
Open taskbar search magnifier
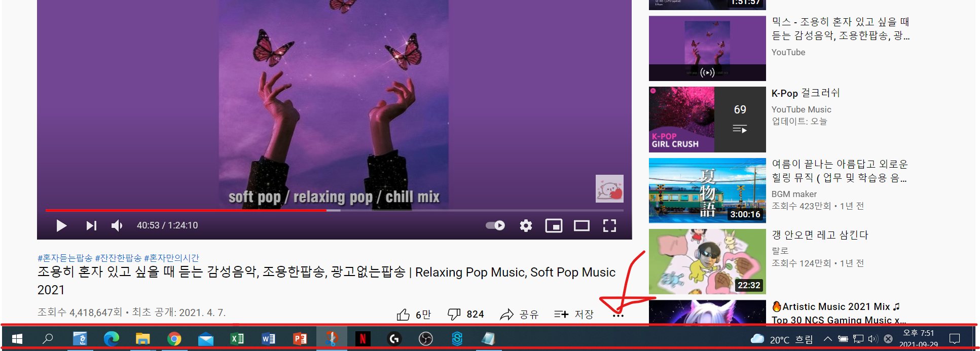coord(48,338)
